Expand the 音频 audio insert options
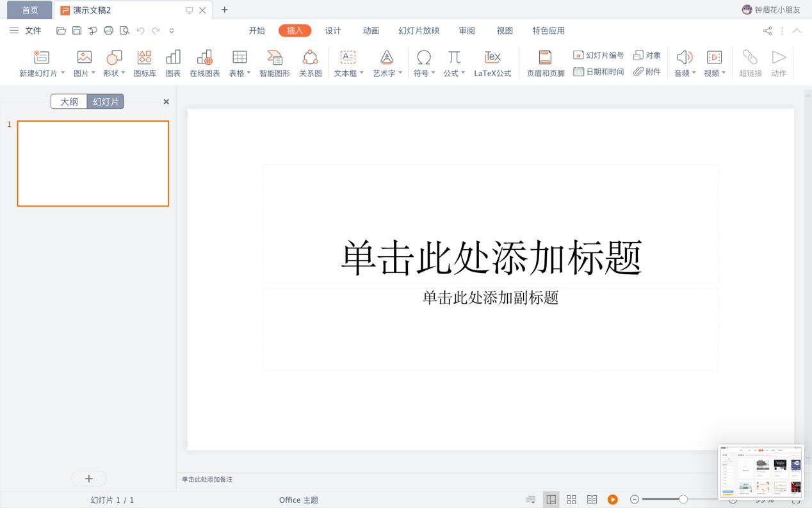812x508 pixels. [x=694, y=72]
